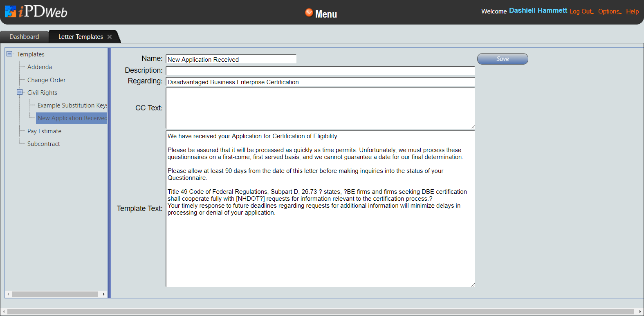Select Change Order in the tree

click(46, 80)
